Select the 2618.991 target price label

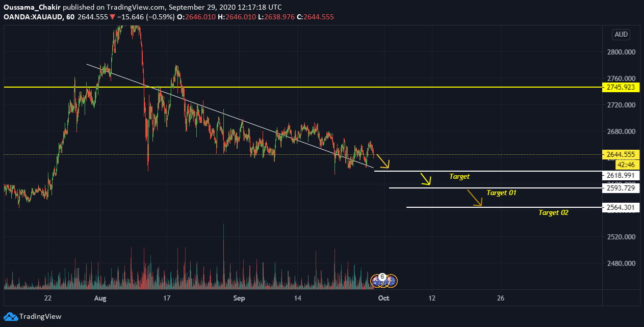621,175
